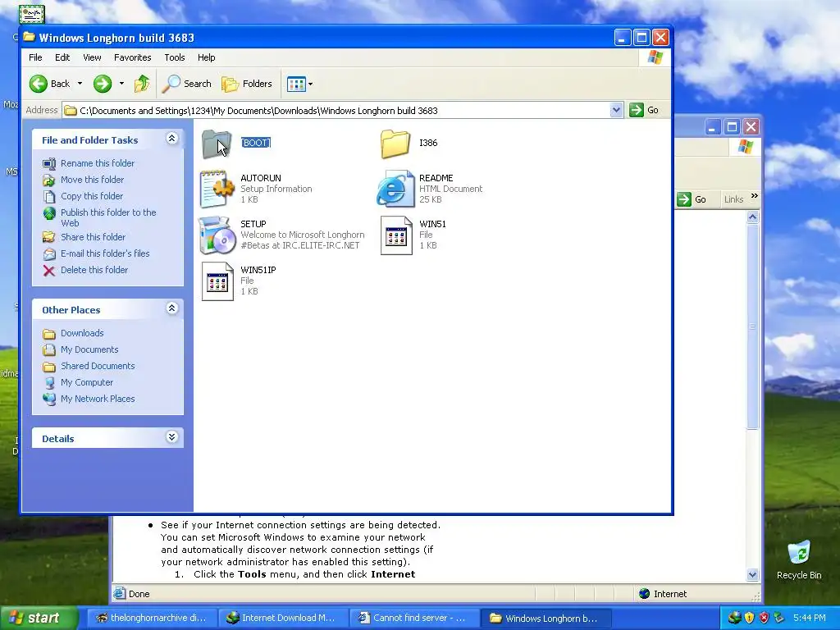Collapse the Other Places panel
Image resolution: width=840 pixels, height=630 pixels.
pos(172,308)
